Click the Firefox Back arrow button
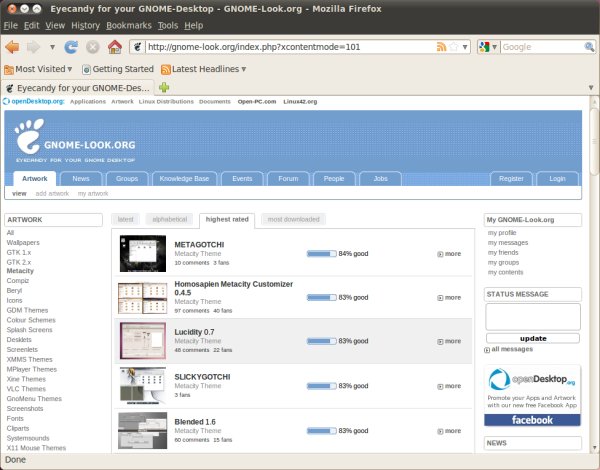The height and width of the screenshot is (470, 600). pyautogui.click(x=13, y=46)
